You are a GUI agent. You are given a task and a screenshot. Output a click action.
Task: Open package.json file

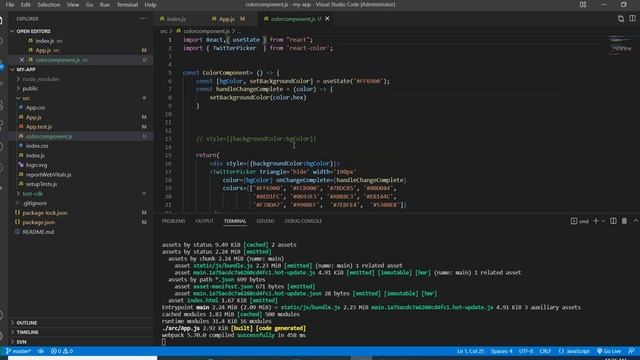39,222
